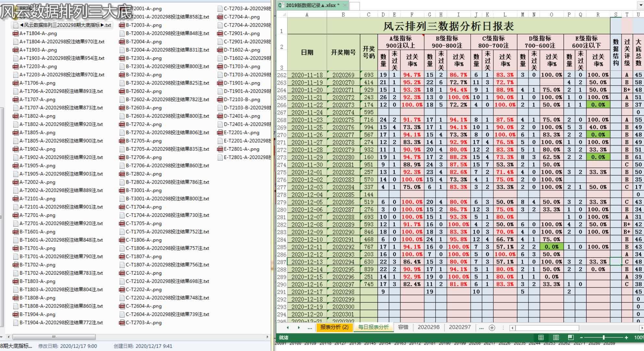Show hidden sheets via left ellipsis
Screen dimensions: 644x351
[310, 328]
